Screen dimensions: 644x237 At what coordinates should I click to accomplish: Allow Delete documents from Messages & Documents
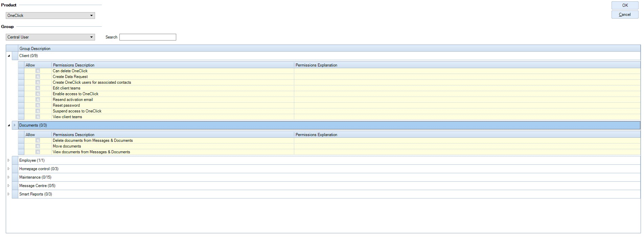tap(38, 140)
